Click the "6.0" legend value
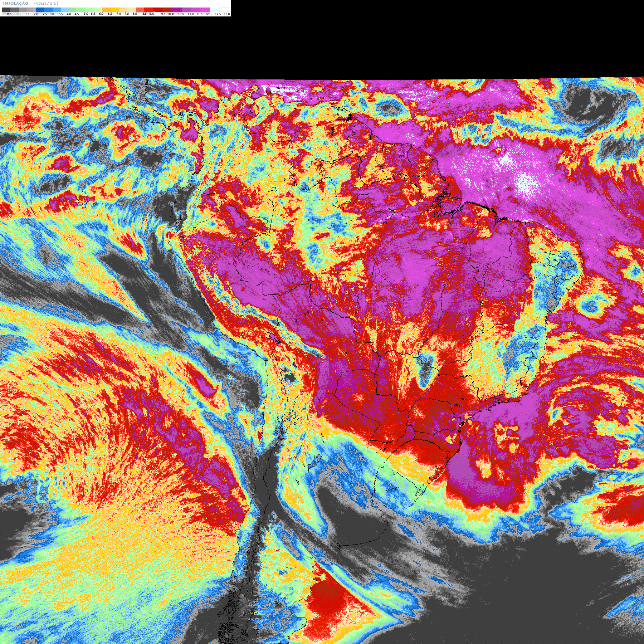 [101, 14]
